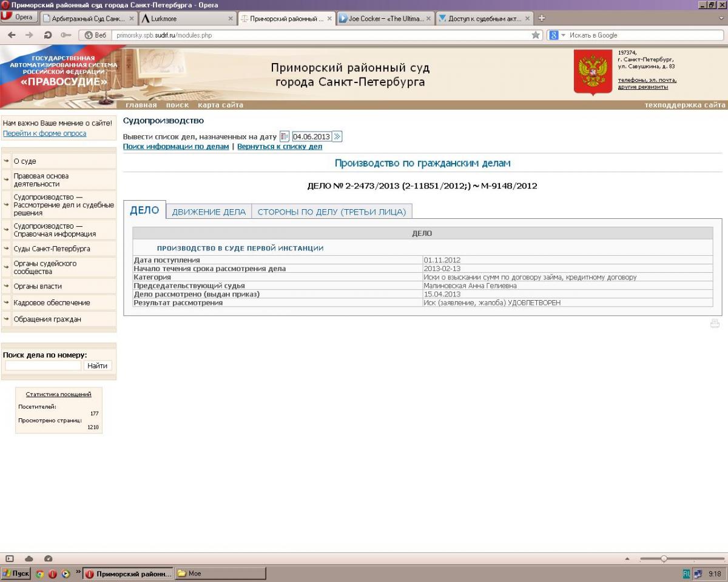728x582 pixels.
Task: Open the Opera main menu button
Action: 17,18
